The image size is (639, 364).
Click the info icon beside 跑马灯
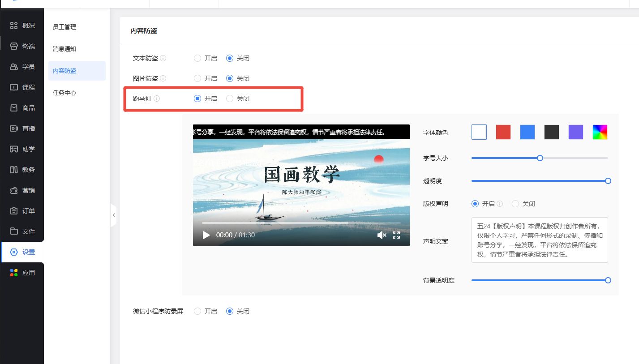[157, 98]
